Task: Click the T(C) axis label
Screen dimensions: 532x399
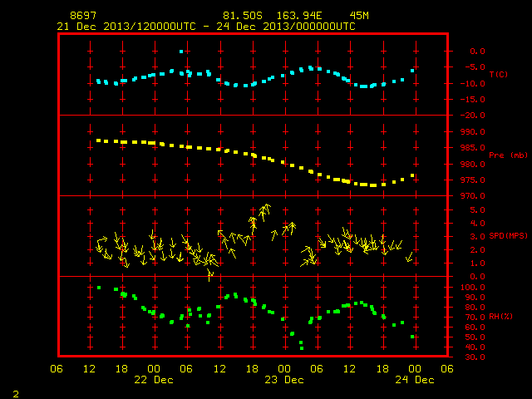Action: (499, 74)
